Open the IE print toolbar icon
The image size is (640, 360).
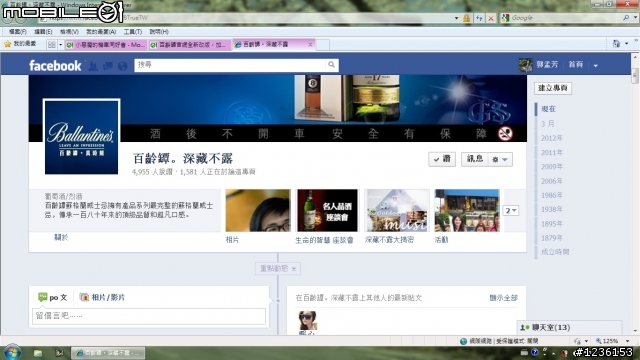(616, 44)
